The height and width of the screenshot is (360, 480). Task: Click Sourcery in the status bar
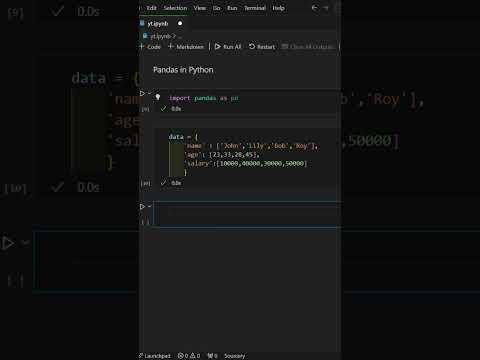tap(235, 356)
